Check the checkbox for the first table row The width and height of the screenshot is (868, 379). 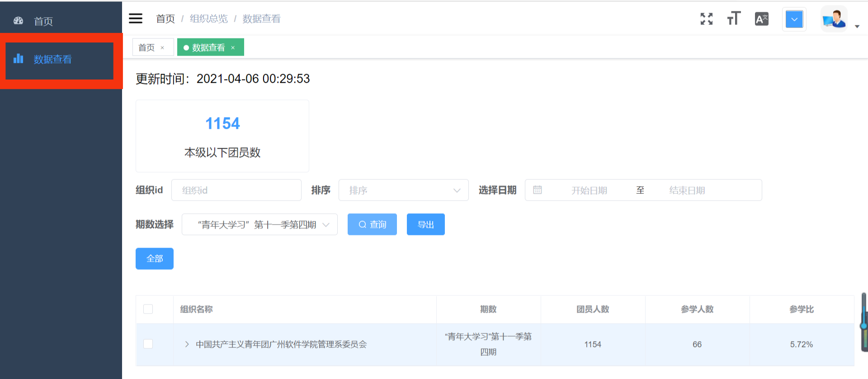[148, 344]
